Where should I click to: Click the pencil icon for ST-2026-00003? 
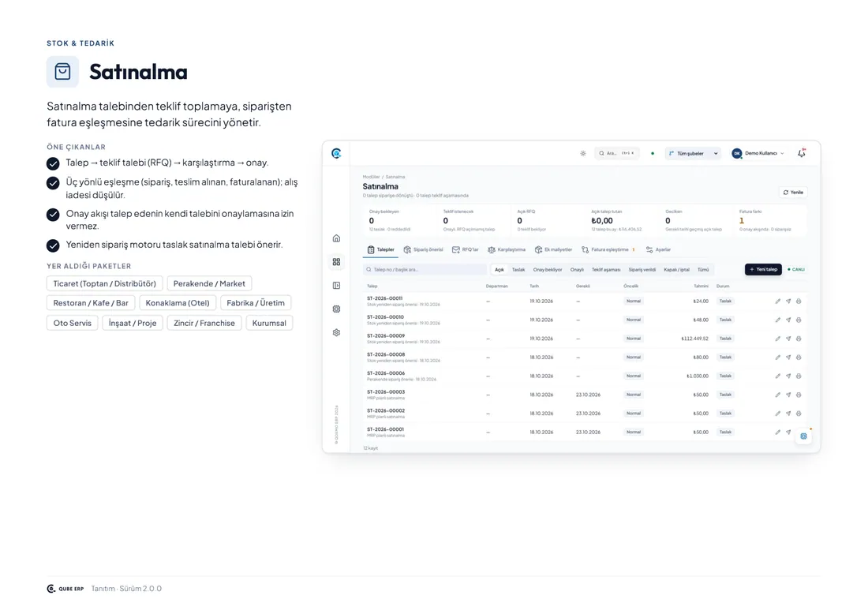pos(778,395)
